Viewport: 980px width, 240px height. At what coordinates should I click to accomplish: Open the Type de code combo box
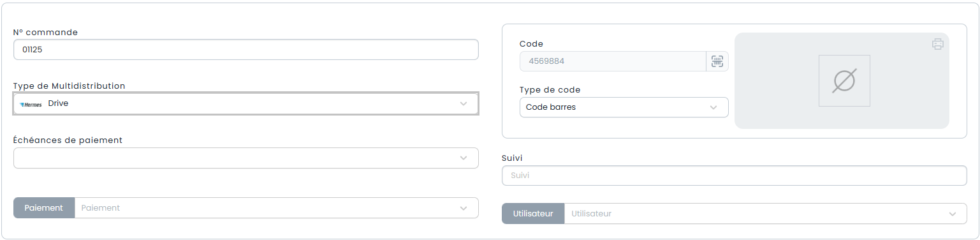click(624, 107)
